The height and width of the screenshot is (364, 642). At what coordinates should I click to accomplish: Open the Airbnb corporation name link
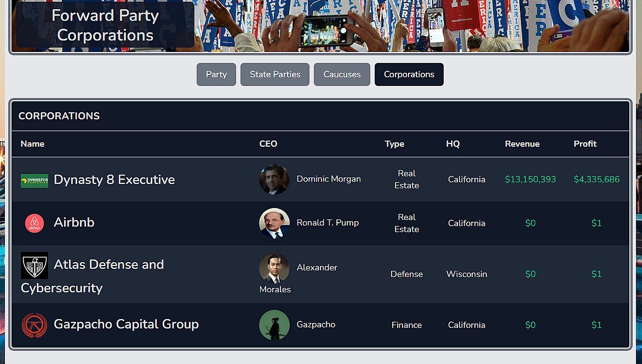coord(74,222)
